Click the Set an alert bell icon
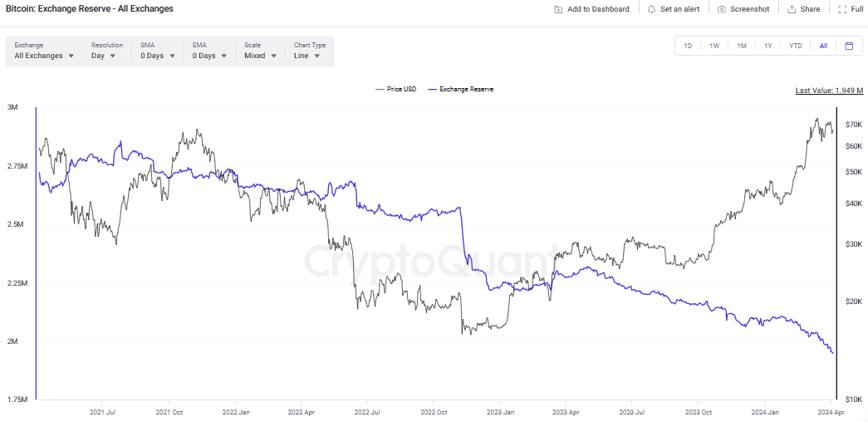Image resolution: width=868 pixels, height=422 pixels. click(651, 9)
